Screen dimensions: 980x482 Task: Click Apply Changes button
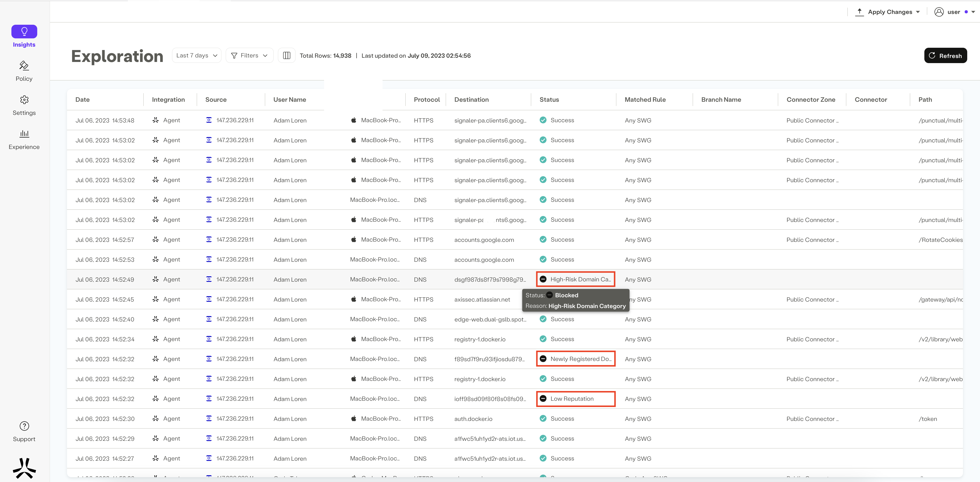point(889,12)
